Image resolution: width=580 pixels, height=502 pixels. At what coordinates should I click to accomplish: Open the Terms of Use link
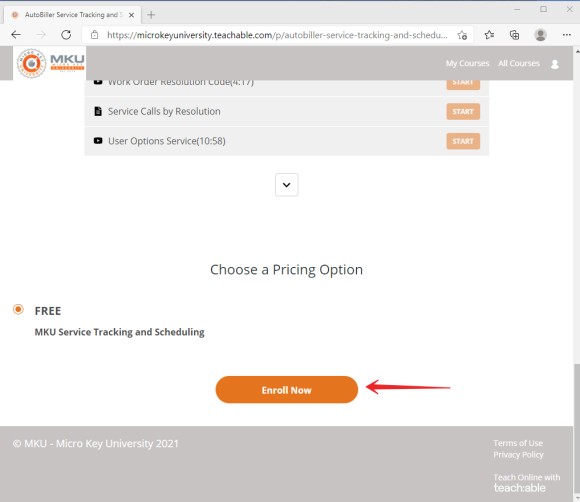(x=518, y=443)
